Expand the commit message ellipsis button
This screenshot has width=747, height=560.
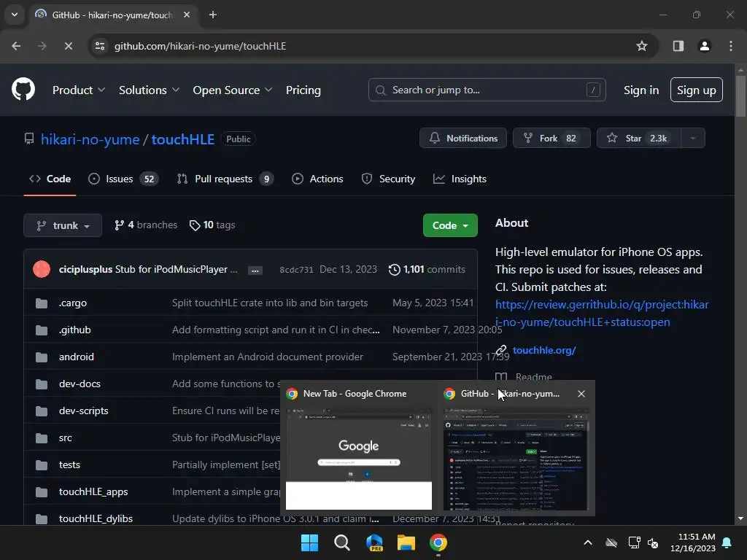[255, 270]
